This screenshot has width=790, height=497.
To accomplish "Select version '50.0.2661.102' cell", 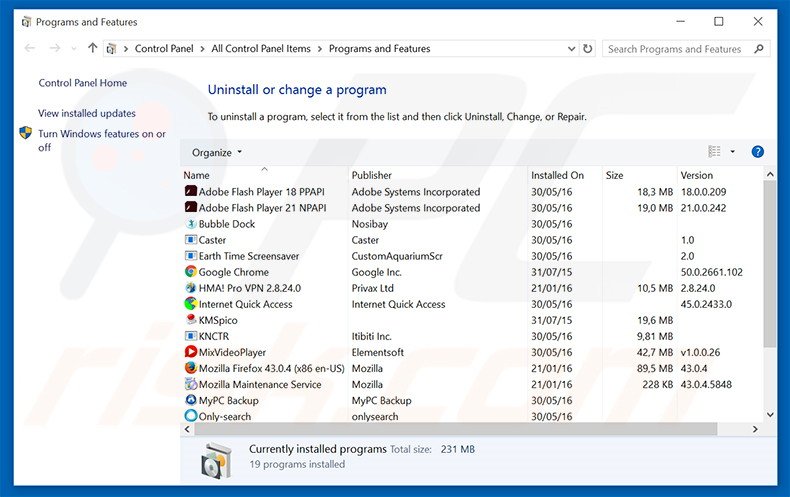I will click(712, 272).
